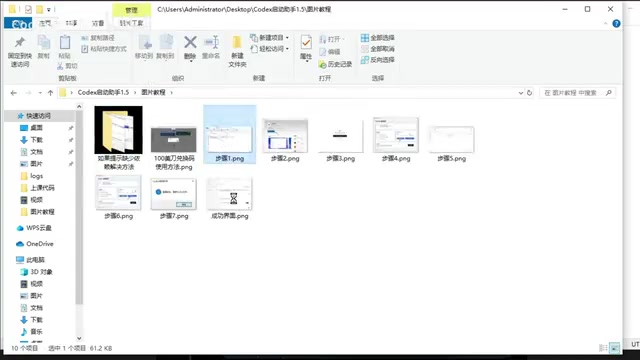Viewport: 640px width, 360px height.
Task: Click the 剪切 (cut) scissors item
Action: 67,66
